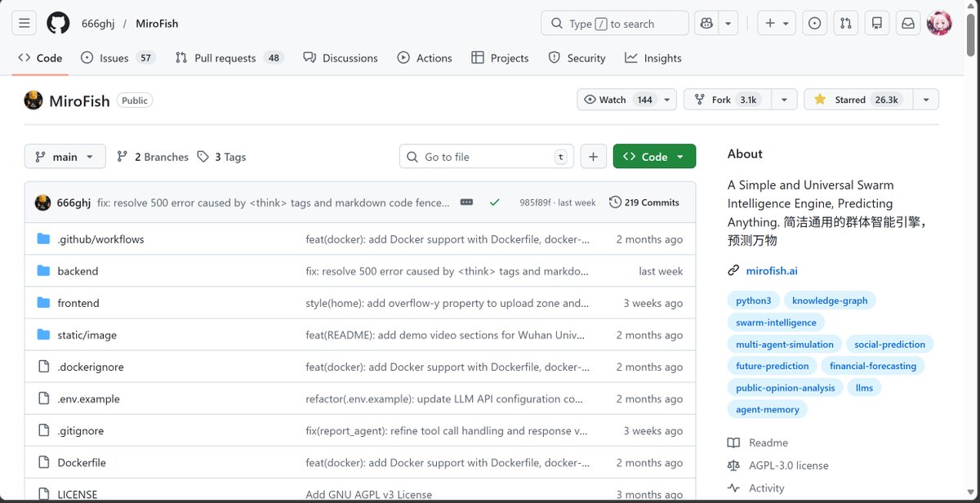The image size is (980, 503).
Task: Open the Actions tab
Action: (x=425, y=58)
